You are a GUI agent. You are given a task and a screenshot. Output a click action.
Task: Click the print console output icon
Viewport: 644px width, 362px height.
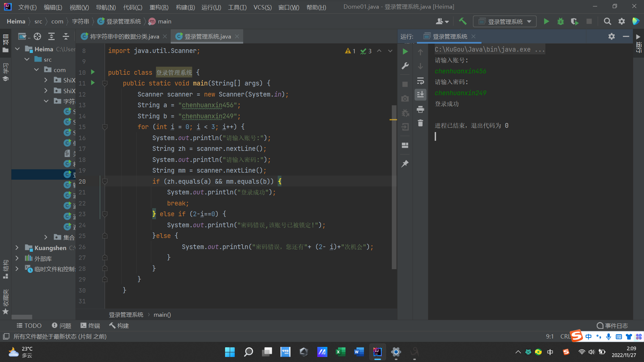click(420, 109)
